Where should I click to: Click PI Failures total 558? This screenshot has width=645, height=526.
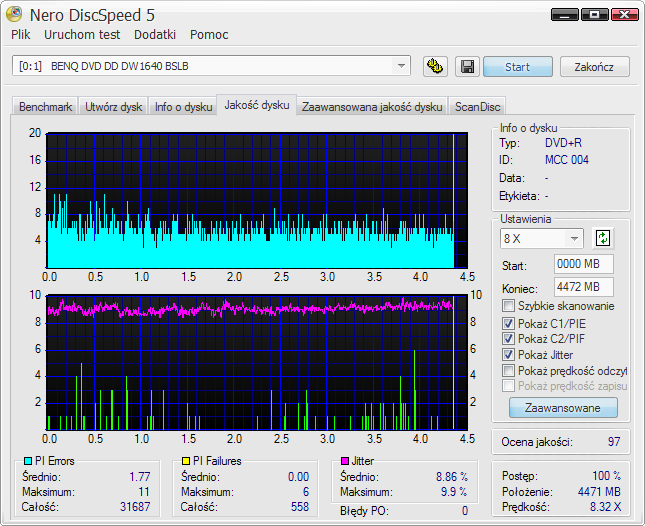click(300, 507)
